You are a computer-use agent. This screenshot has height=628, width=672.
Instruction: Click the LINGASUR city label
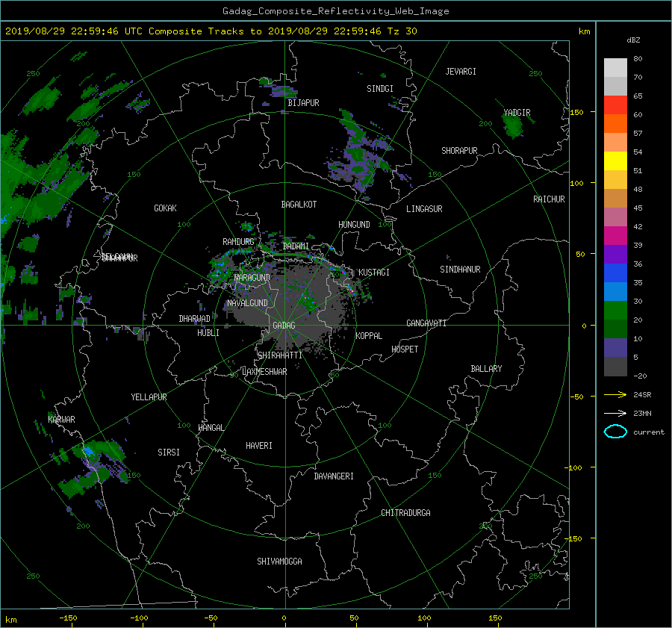424,209
